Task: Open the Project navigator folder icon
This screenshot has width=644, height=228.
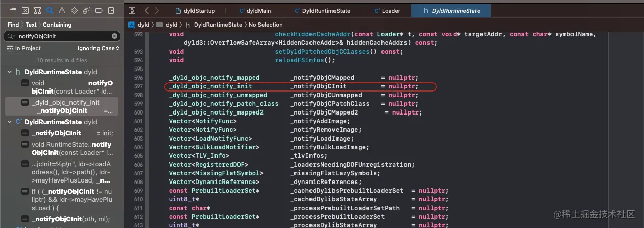Action: (13, 10)
